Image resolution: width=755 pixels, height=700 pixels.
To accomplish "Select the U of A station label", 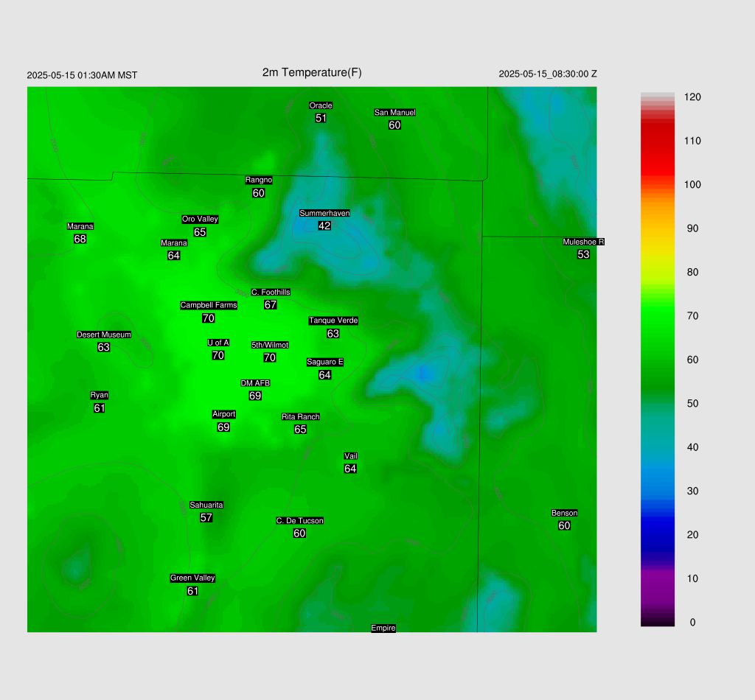I will point(218,343).
